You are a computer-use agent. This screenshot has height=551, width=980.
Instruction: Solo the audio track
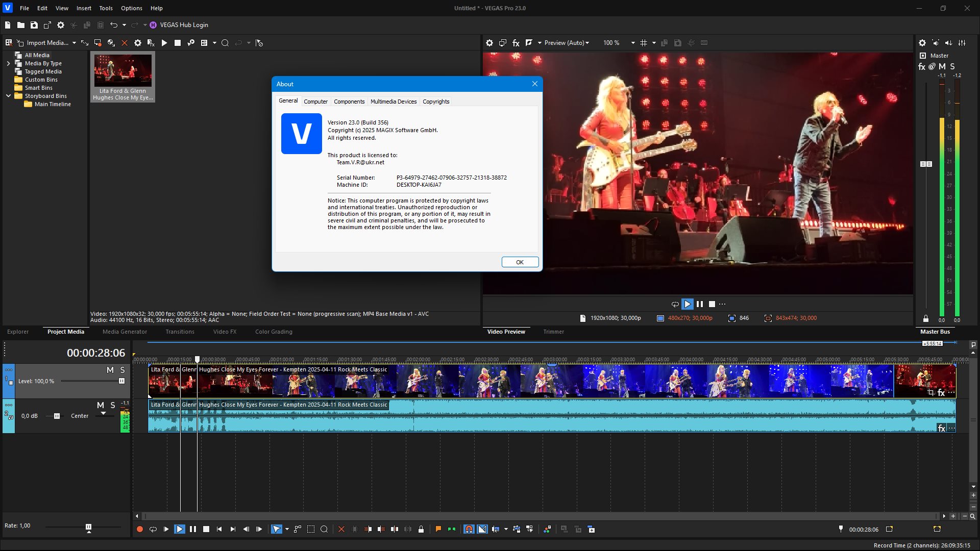point(113,405)
